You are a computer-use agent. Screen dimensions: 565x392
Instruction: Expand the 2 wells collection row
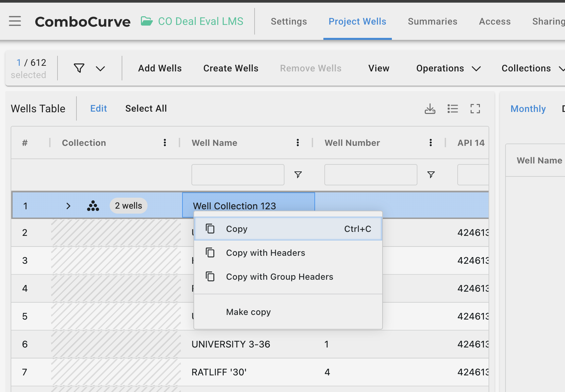(x=68, y=206)
